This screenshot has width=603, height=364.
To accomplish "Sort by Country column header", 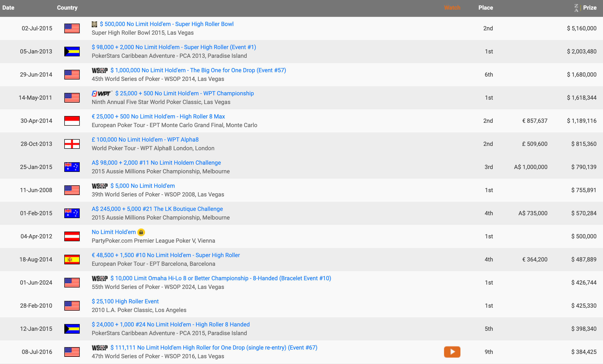I will pos(67,8).
